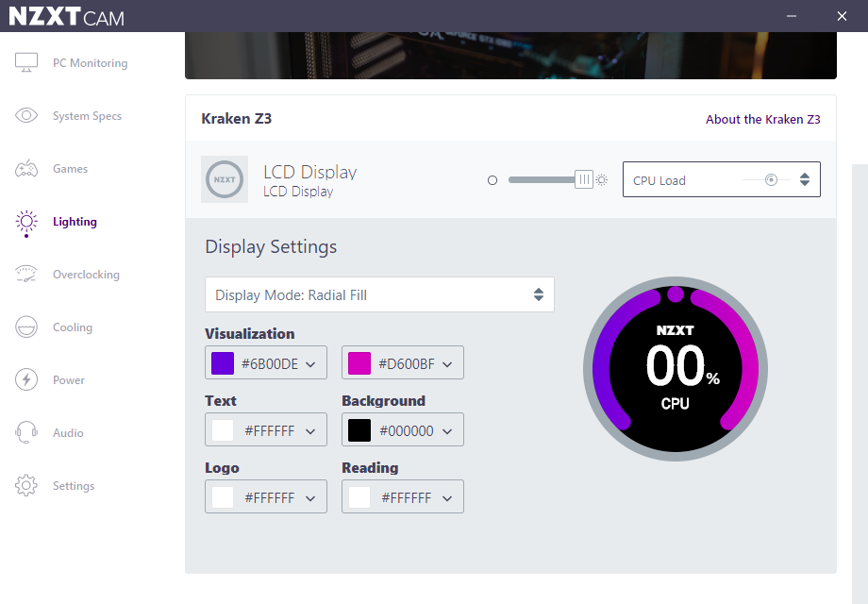The image size is (868, 604).
Task: Click the Audio headset icon
Action: [26, 432]
